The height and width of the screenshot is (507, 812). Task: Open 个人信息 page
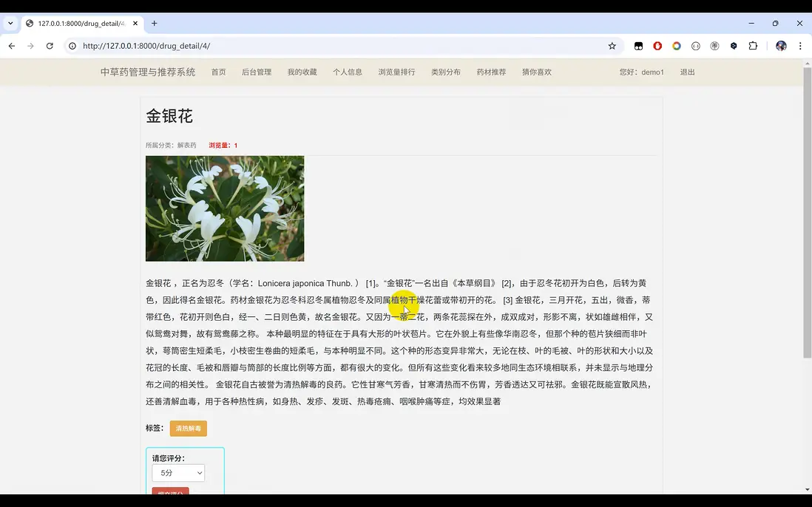point(348,72)
